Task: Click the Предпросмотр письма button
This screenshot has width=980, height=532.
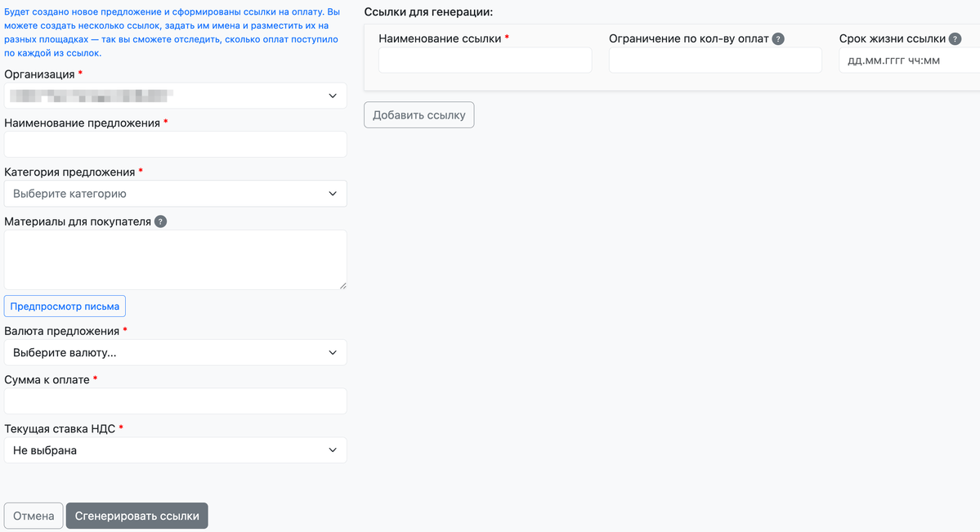Action: tap(65, 306)
